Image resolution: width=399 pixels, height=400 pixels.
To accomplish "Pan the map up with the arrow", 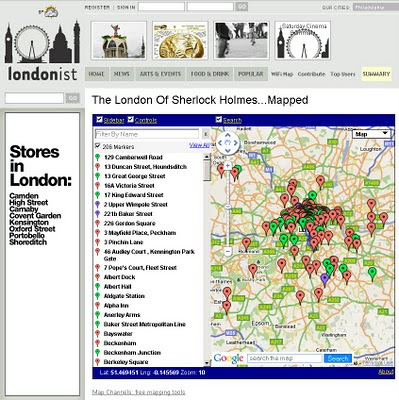I will pyautogui.click(x=228, y=135).
